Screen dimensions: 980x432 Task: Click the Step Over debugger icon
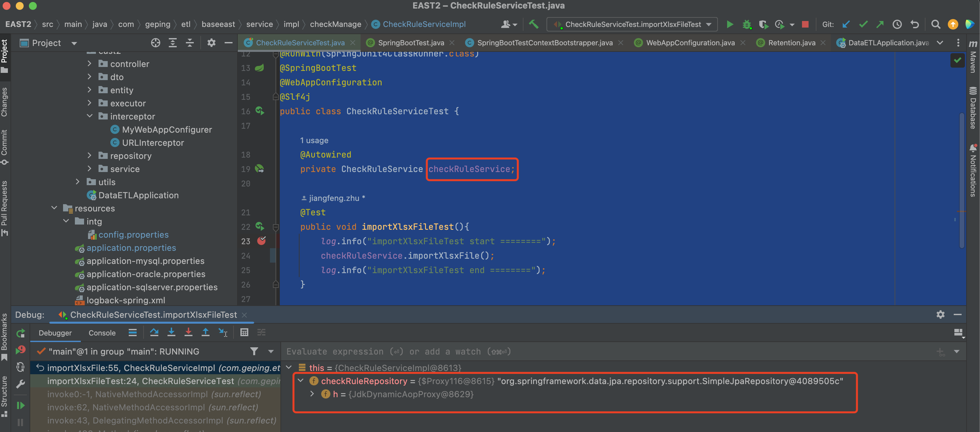click(154, 332)
